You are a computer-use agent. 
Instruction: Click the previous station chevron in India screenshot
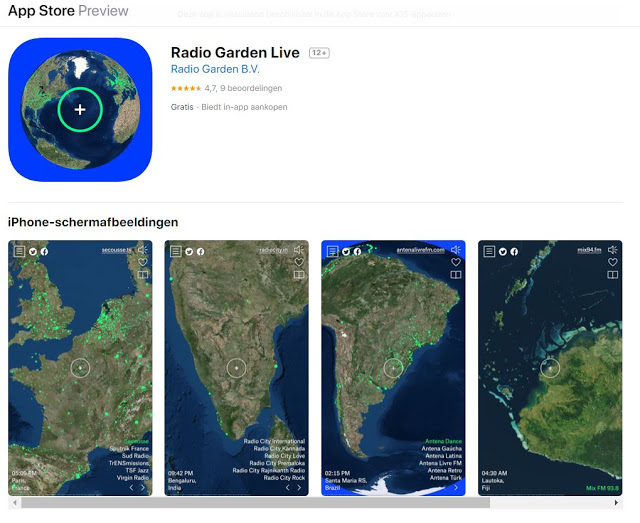click(x=287, y=487)
